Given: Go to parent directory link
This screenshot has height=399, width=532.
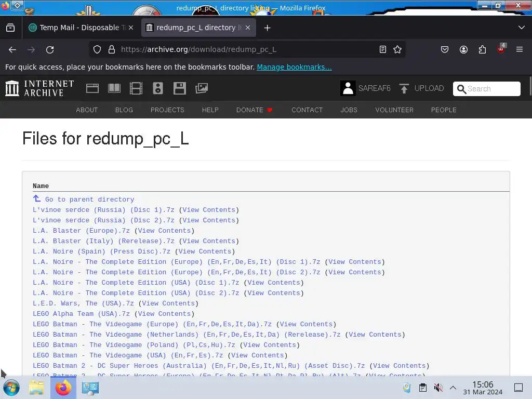Looking at the screenshot, I should pyautogui.click(x=84, y=199).
